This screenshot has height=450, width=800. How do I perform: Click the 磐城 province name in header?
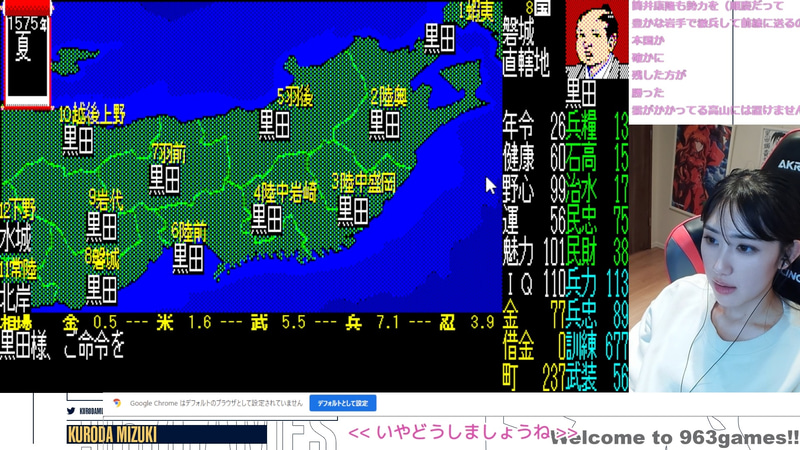(x=518, y=32)
